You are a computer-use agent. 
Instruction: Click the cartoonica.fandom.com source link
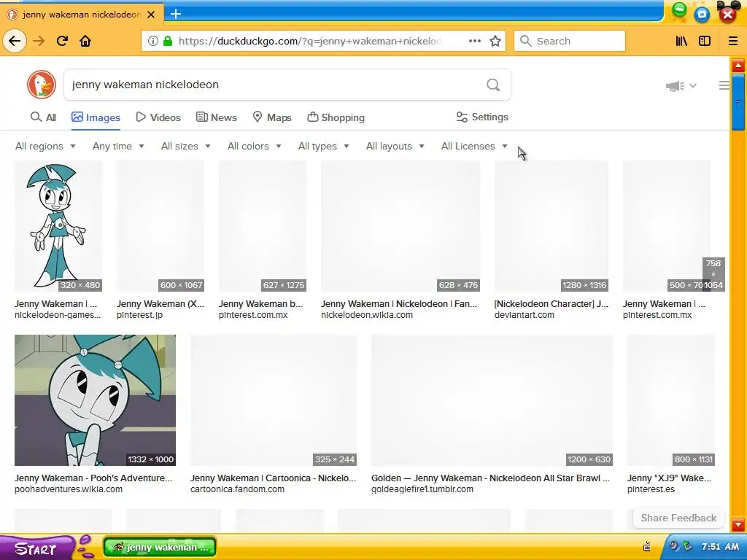tap(237, 489)
